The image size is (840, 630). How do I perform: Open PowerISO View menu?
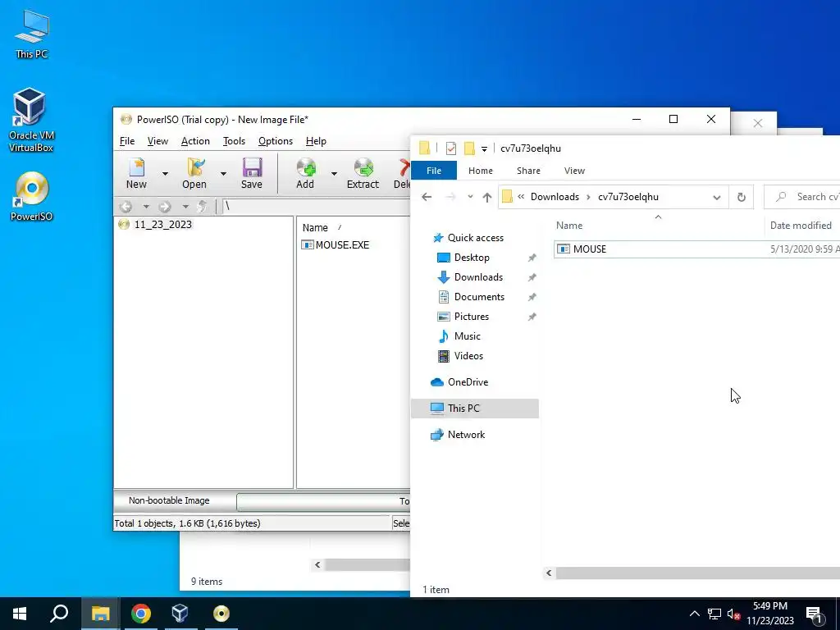157,141
